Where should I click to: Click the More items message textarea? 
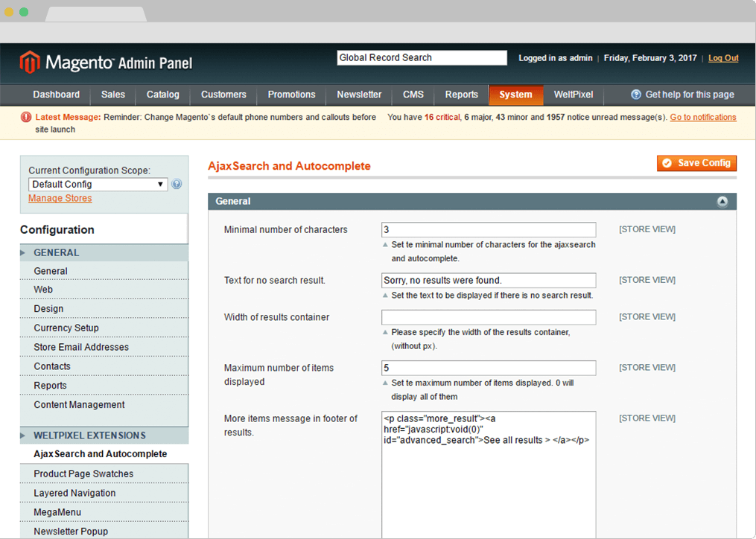click(x=489, y=475)
